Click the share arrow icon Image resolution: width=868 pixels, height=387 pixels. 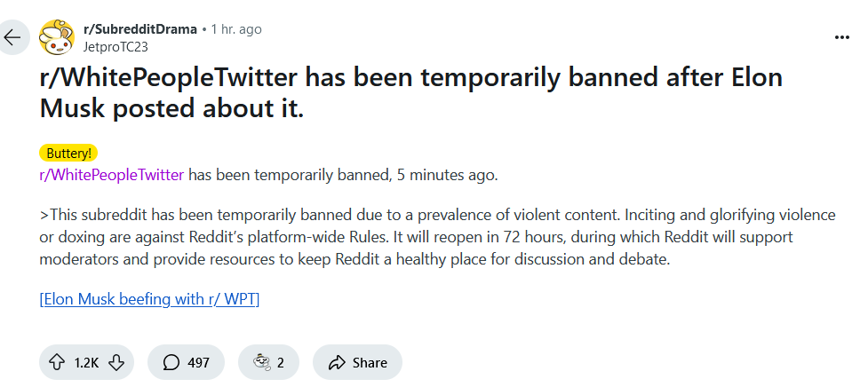pos(337,363)
